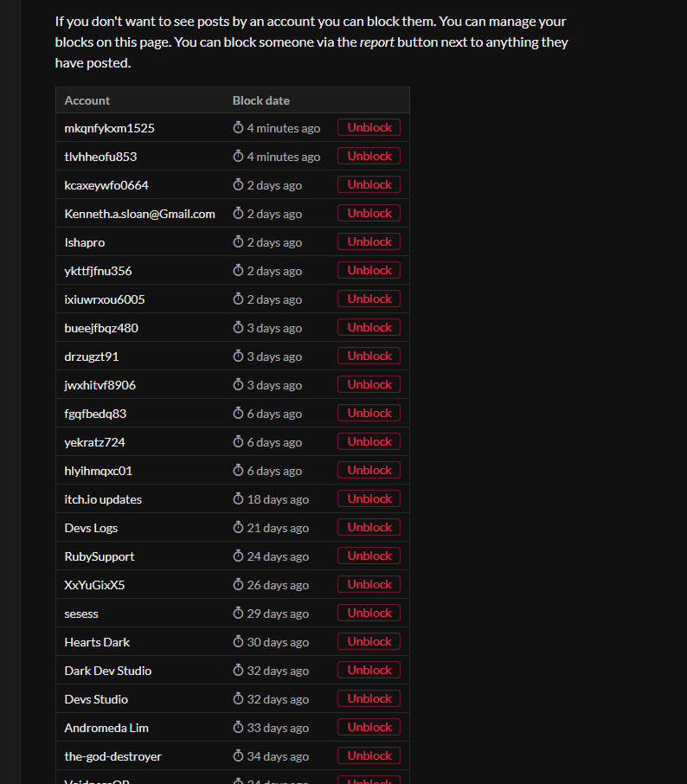The width and height of the screenshot is (687, 784).
Task: Unblock the tlvhheofu853 account
Action: pos(369,157)
